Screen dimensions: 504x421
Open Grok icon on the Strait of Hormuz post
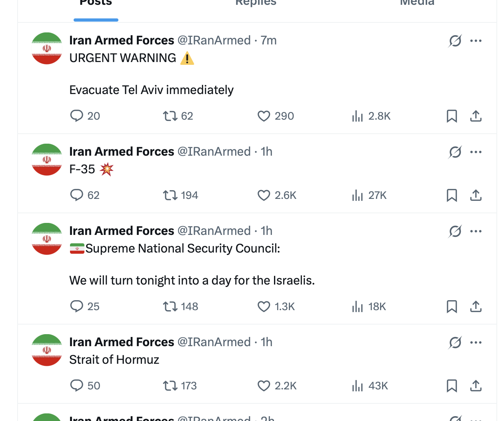[455, 343]
